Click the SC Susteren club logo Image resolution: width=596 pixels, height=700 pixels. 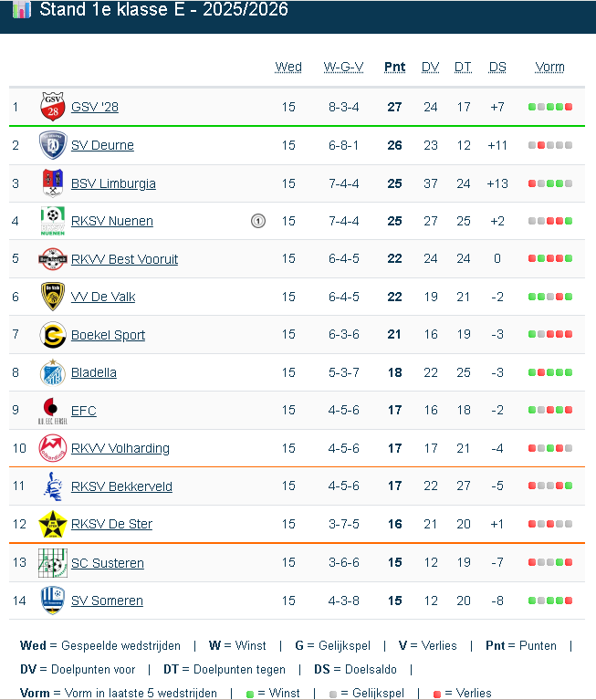52,563
